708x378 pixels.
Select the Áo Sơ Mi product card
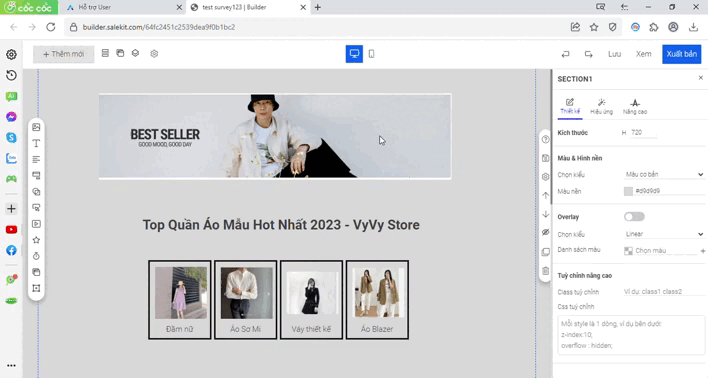point(246,299)
